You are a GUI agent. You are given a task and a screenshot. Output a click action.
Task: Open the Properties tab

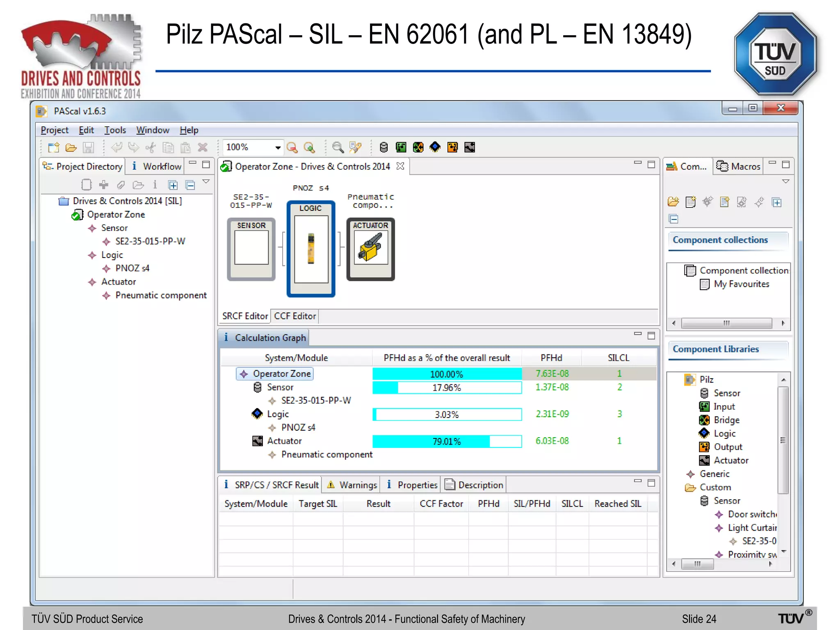(x=411, y=485)
